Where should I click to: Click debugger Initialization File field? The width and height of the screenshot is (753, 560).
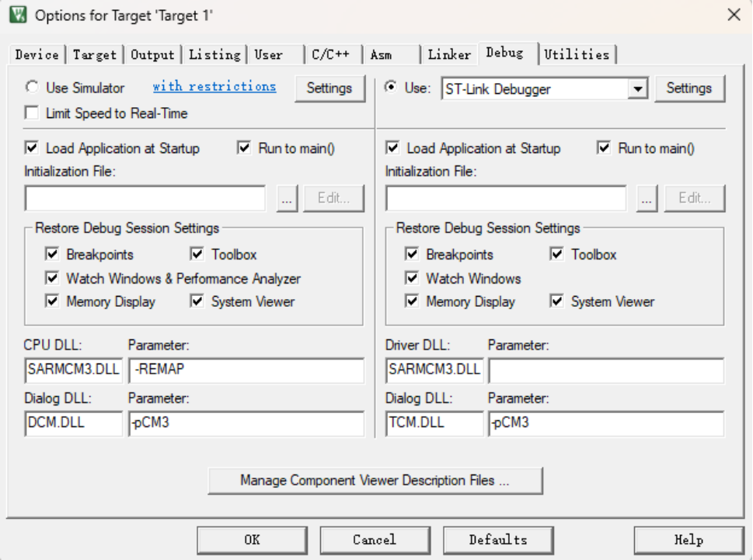tap(506, 198)
